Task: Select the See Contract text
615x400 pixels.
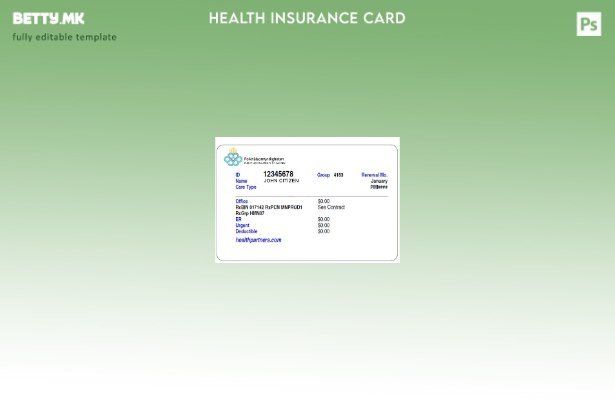Action: click(x=331, y=207)
